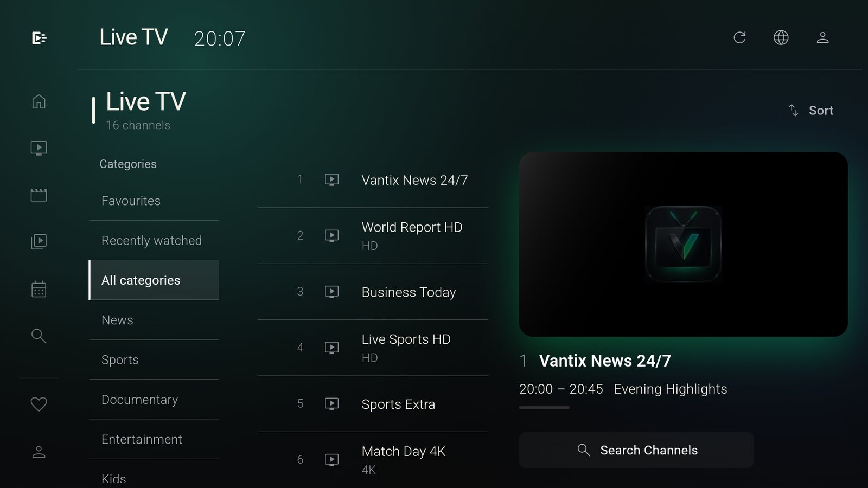Open the app menu logo icon
Viewport: 868px width, 488px height.
(39, 38)
